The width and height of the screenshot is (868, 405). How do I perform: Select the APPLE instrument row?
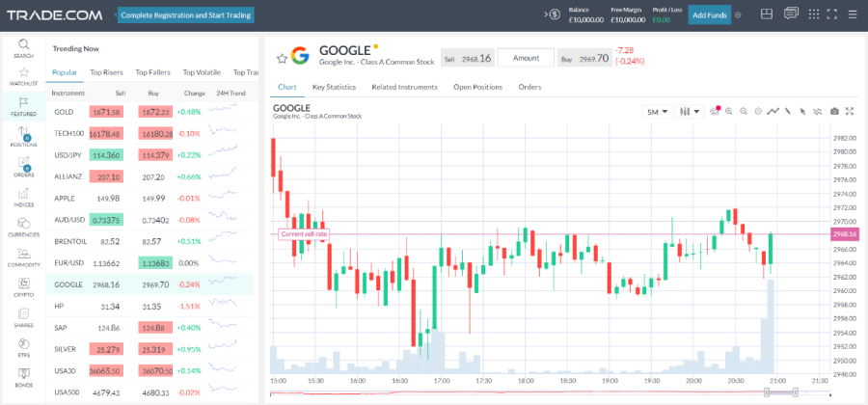[149, 198]
